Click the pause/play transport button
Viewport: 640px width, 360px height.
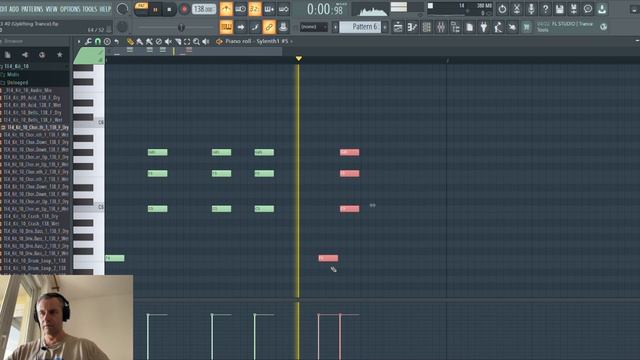click(x=155, y=9)
